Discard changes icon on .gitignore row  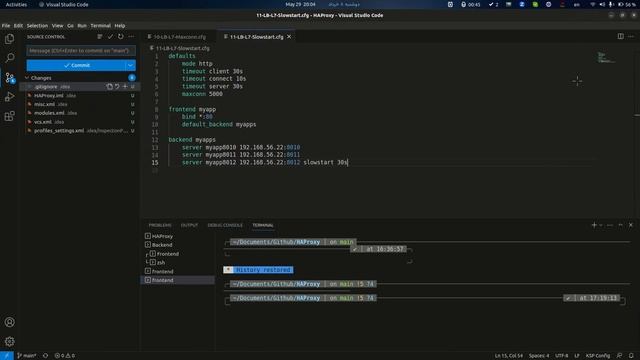tap(117, 87)
